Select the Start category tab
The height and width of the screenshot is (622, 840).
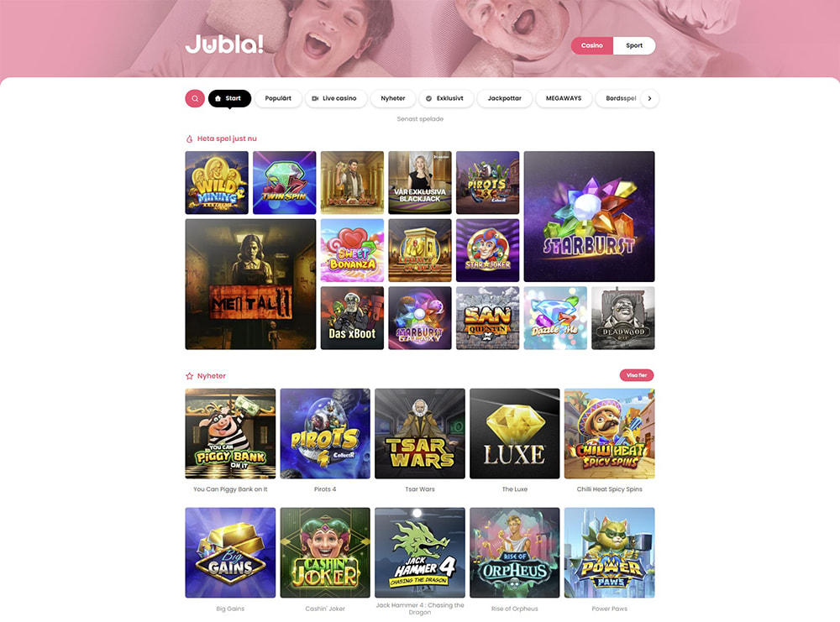coord(229,98)
